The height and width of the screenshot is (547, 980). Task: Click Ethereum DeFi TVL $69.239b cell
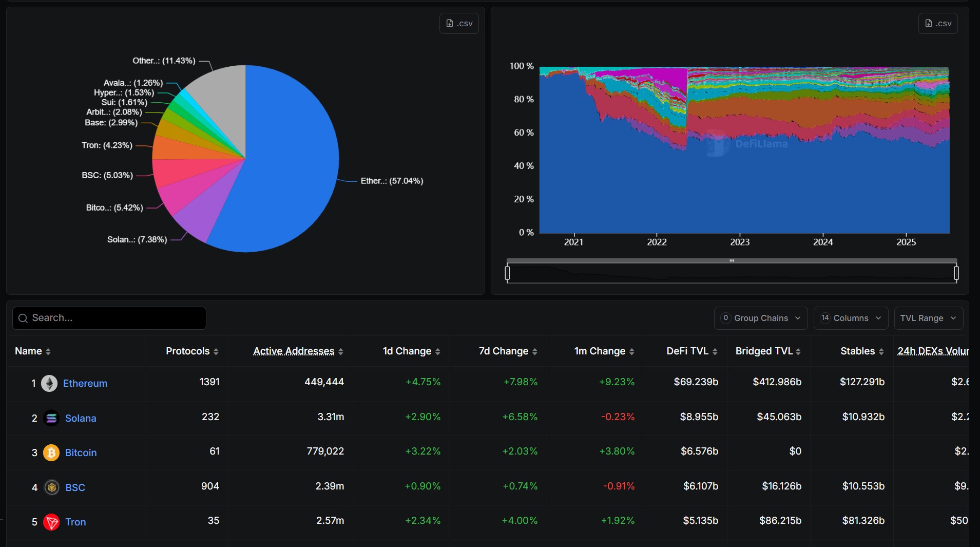696,382
